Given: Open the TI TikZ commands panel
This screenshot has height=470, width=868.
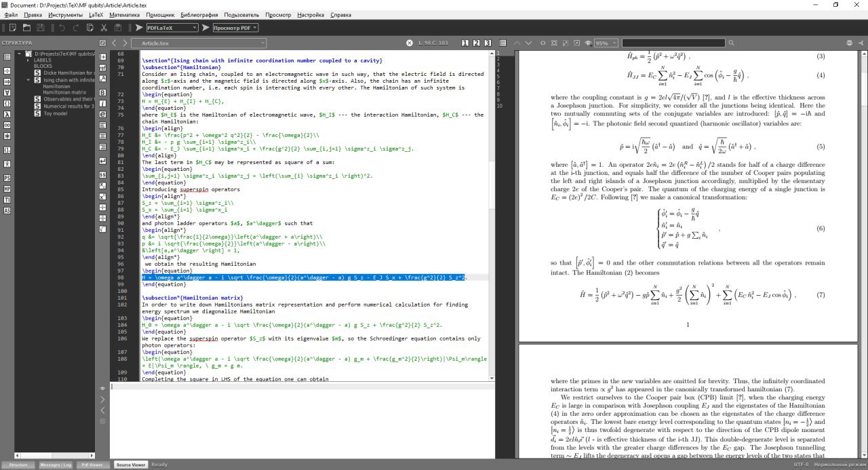Looking at the screenshot, I should coord(7,199).
